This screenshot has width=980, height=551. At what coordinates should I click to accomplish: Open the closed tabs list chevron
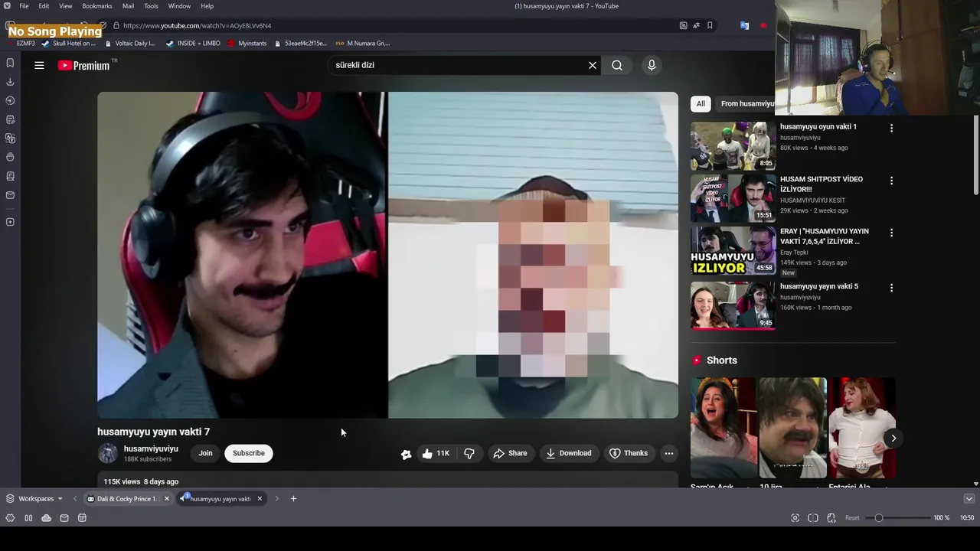969,498
